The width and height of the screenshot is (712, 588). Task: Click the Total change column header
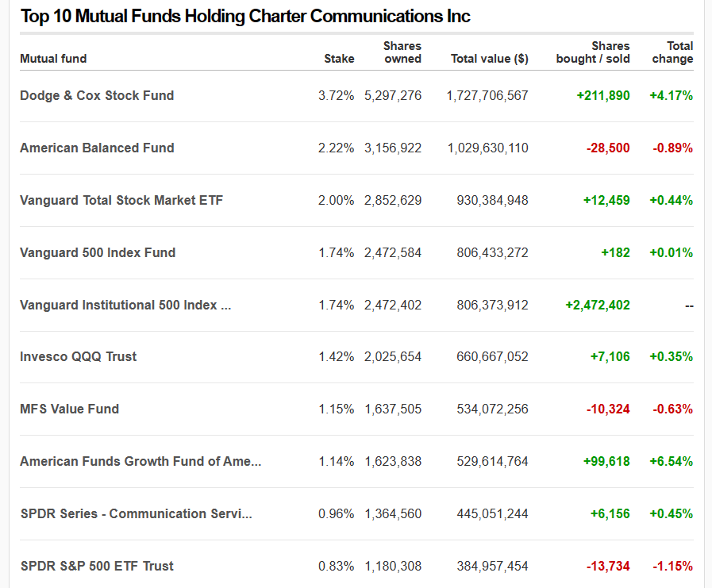[x=672, y=52]
